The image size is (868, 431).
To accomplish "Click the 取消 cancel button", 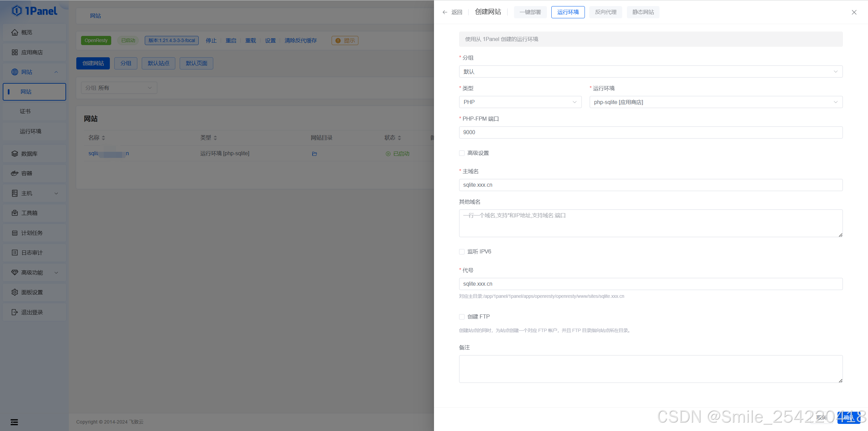I will pyautogui.click(x=822, y=417).
